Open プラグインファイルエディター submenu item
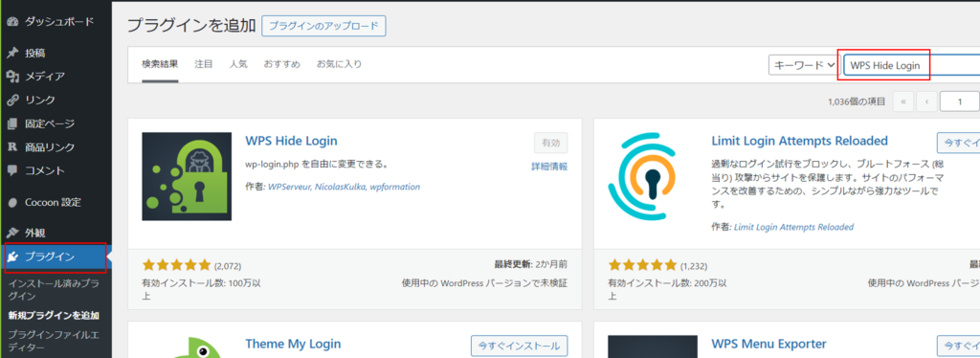Screen dimensions: 980x358 54,341
